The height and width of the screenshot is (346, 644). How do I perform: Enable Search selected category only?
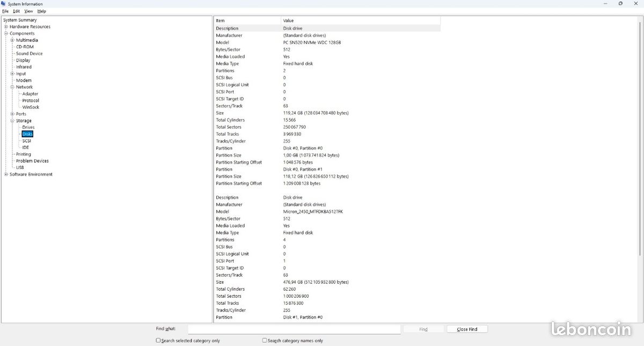coord(158,341)
